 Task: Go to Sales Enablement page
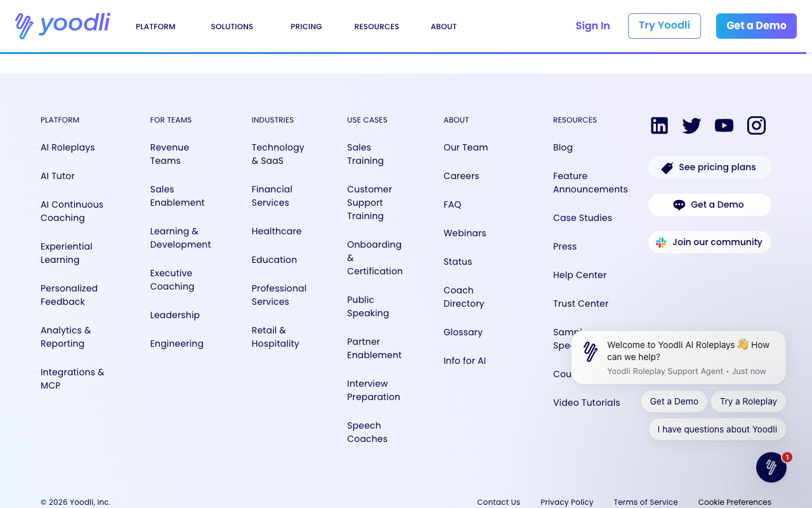178,196
